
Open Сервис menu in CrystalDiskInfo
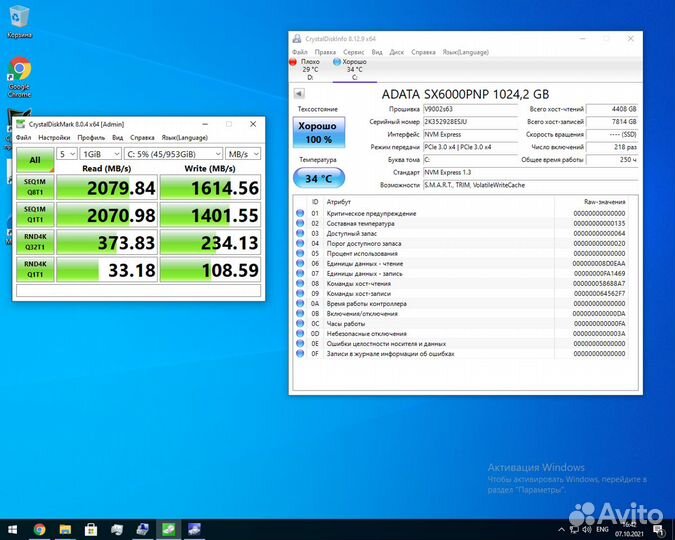(x=353, y=52)
